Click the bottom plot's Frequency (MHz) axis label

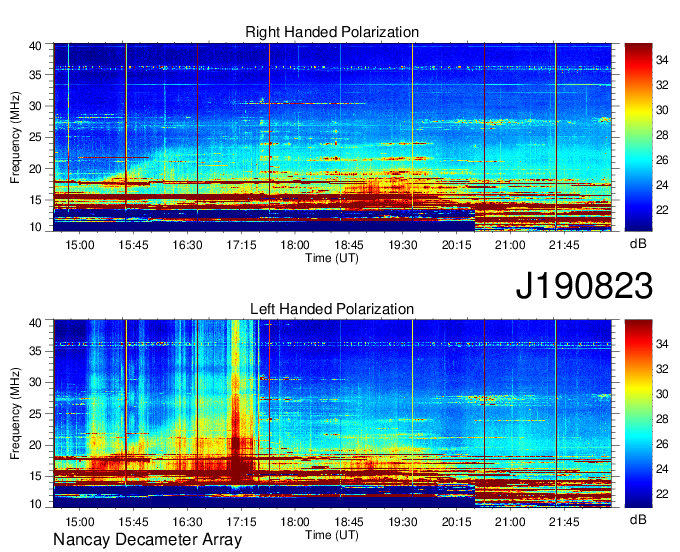15,414
